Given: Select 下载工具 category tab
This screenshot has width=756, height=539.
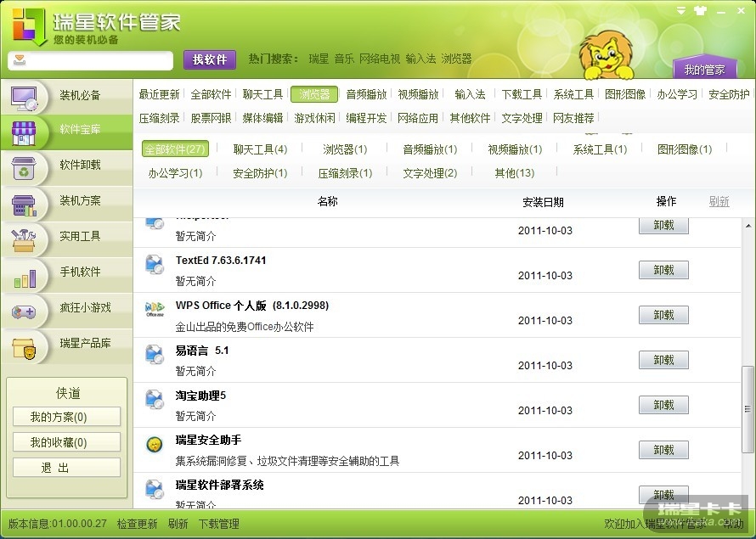Looking at the screenshot, I should (522, 94).
